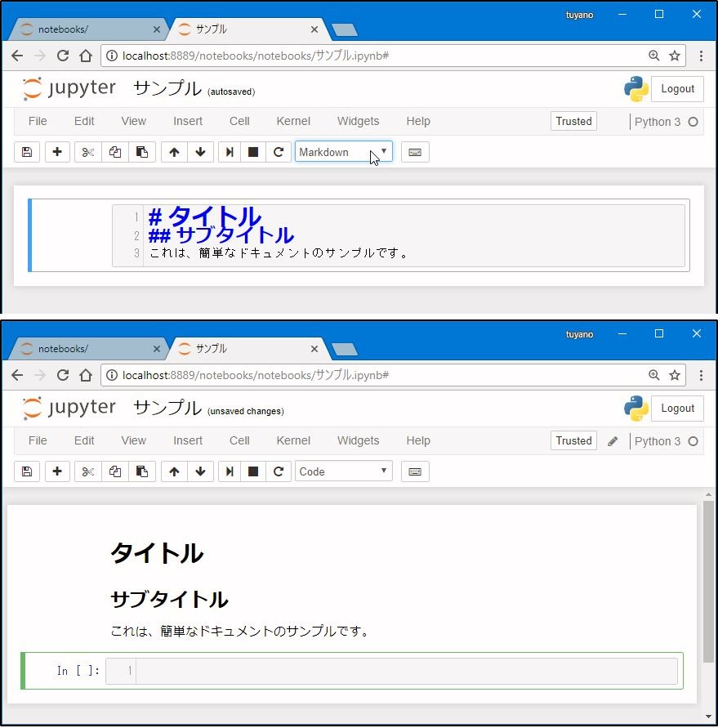Insert a cell below using plus icon in lower window
Image resolution: width=718 pixels, height=728 pixels.
pyautogui.click(x=57, y=471)
